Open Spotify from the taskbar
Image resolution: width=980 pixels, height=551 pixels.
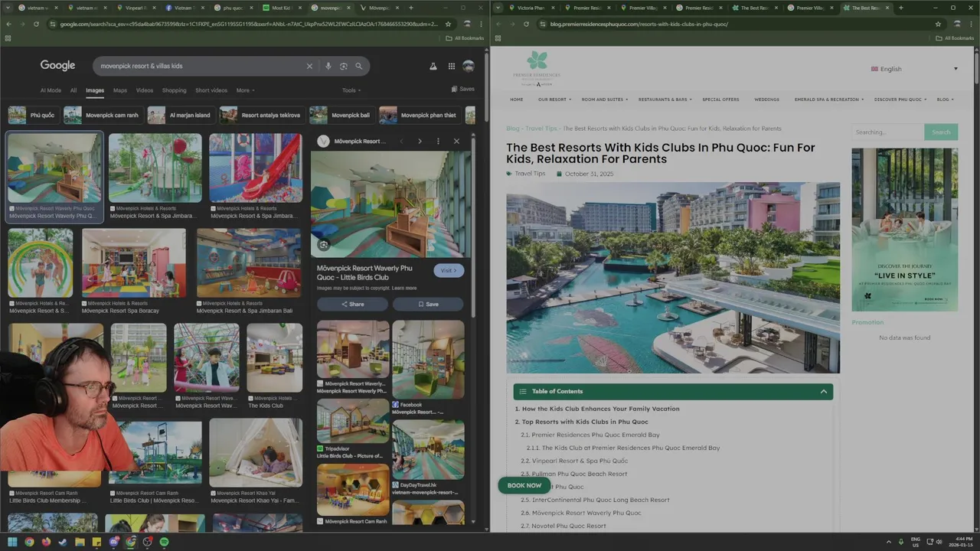click(165, 542)
